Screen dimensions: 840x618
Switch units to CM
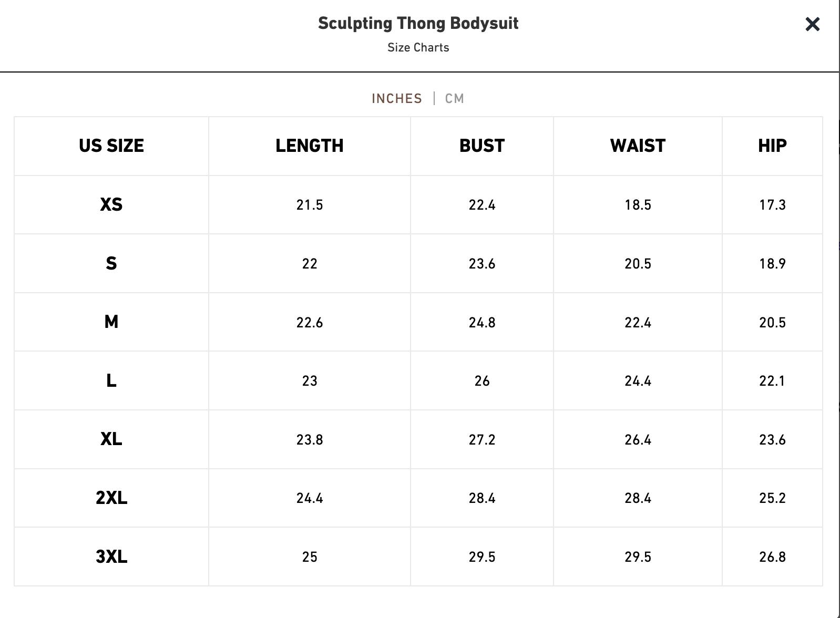coord(454,98)
